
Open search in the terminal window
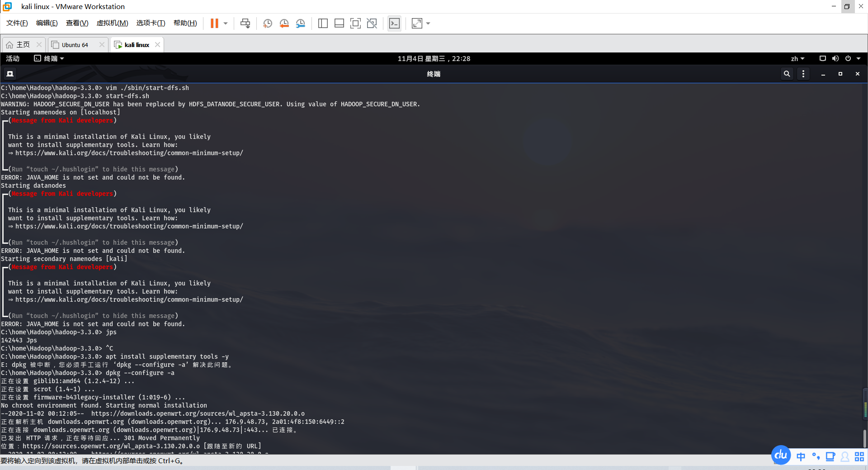point(787,73)
